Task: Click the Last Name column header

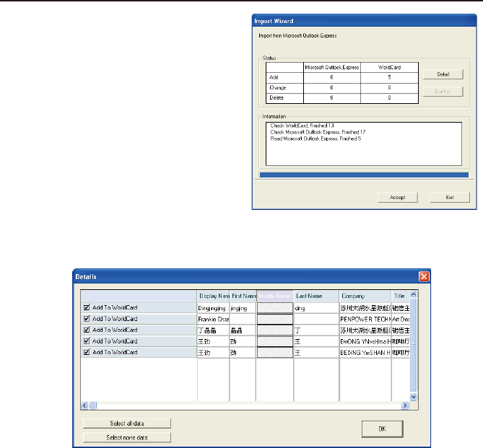Action: click(316, 296)
